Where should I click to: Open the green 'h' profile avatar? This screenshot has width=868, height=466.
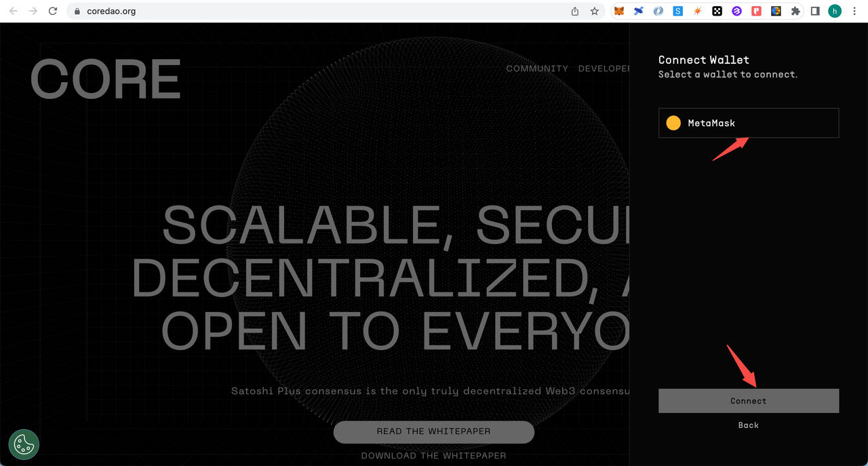(835, 11)
